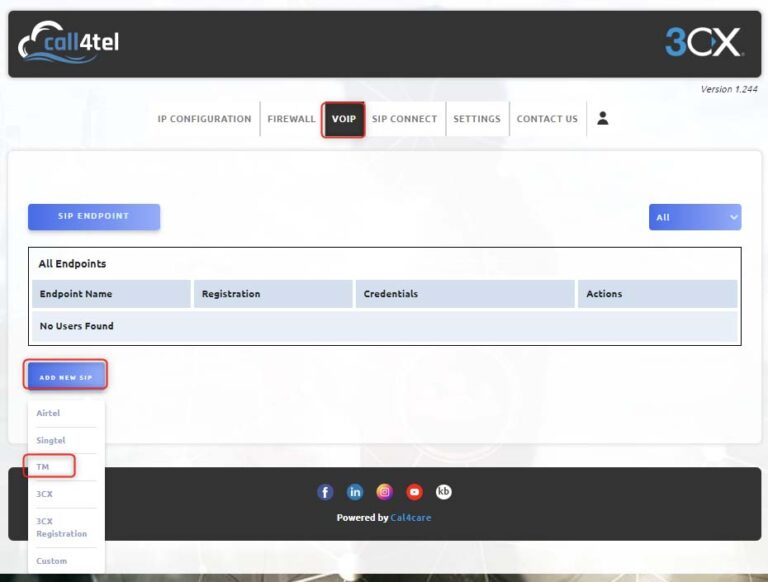Open the Facebook social icon
768x582 pixels.
coord(325,492)
